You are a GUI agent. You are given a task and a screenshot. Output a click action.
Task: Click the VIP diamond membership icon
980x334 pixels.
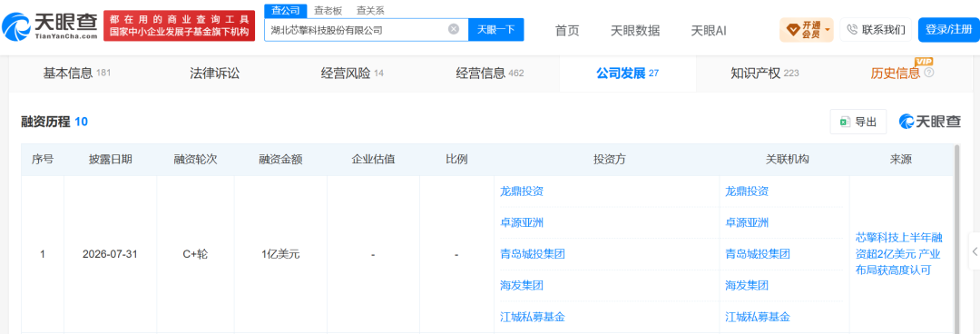[x=792, y=29]
